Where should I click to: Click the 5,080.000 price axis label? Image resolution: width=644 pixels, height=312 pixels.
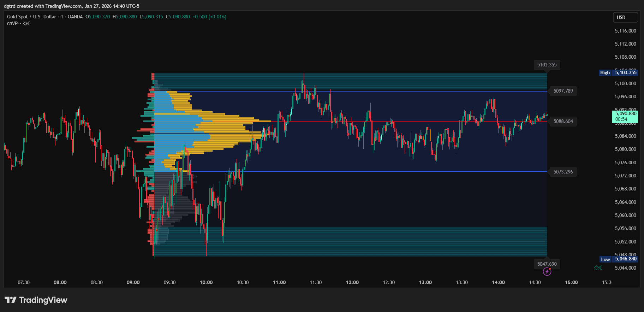pos(626,149)
